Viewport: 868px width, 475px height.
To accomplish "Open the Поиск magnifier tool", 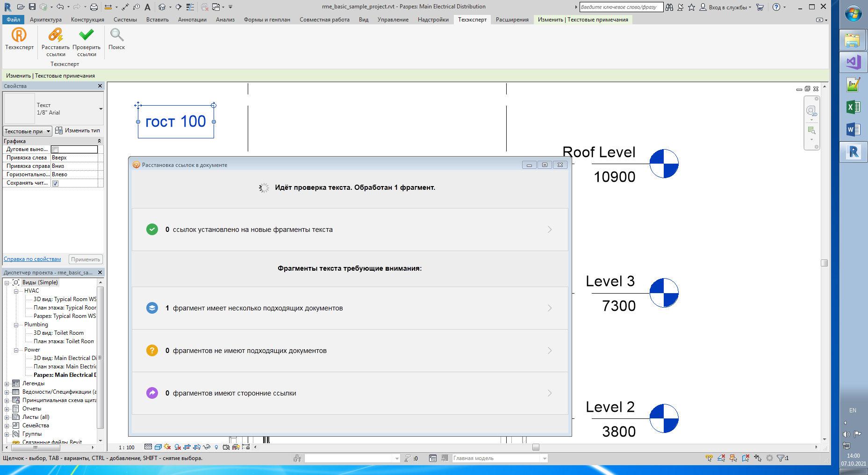I will pyautogui.click(x=116, y=35).
